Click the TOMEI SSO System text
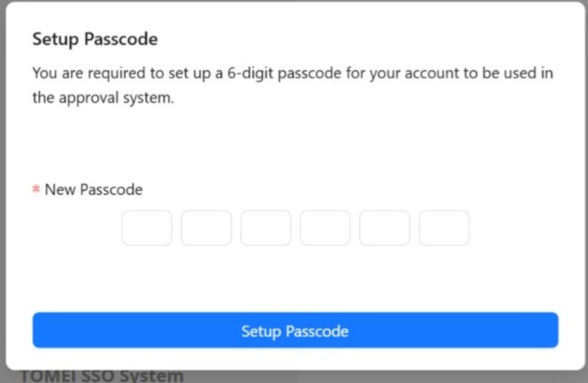The height and width of the screenshot is (383, 588). pos(101,375)
